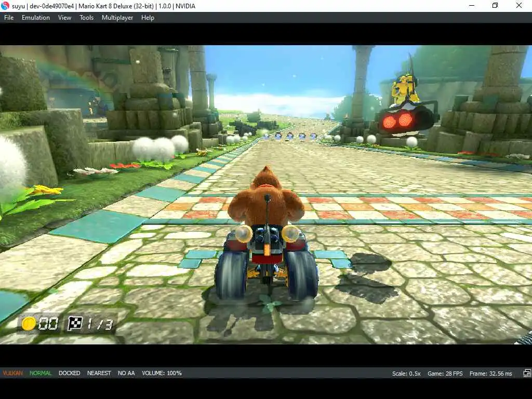This screenshot has height=399, width=532.
Task: Toggle the VULKAN graphics API button
Action: (x=12, y=373)
